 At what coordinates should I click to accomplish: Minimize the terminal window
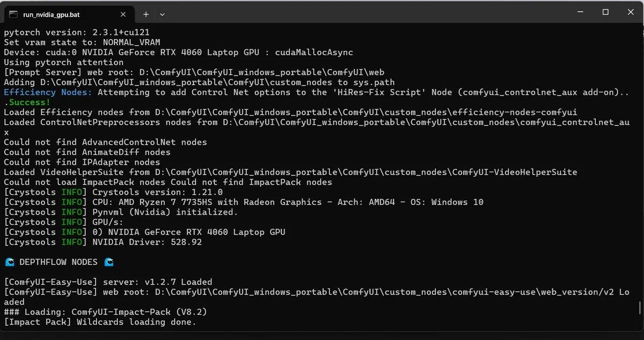[582, 12]
